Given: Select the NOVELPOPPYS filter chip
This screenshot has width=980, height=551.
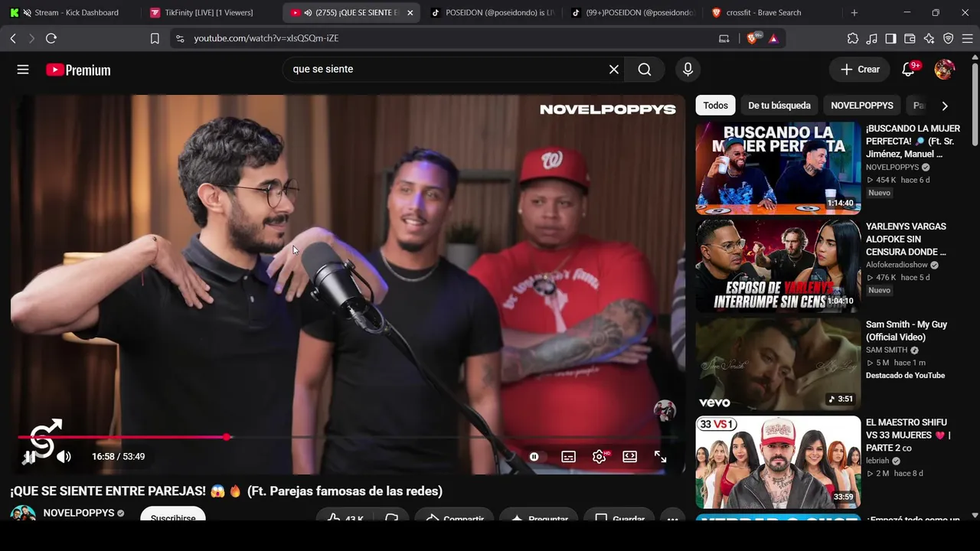Looking at the screenshot, I should tap(862, 106).
